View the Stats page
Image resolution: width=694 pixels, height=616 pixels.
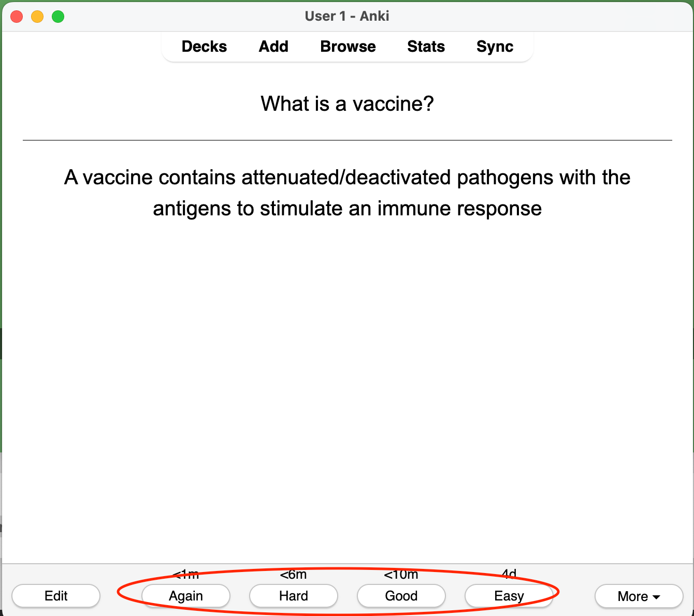(426, 47)
